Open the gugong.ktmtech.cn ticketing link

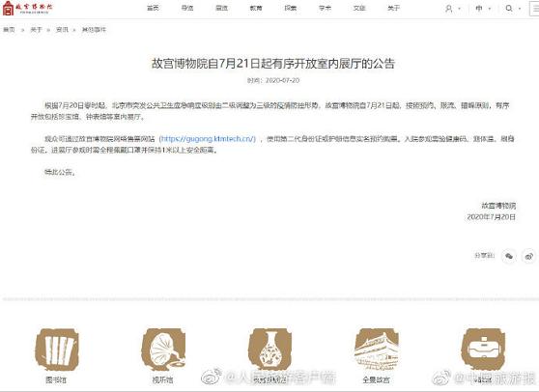208,139
